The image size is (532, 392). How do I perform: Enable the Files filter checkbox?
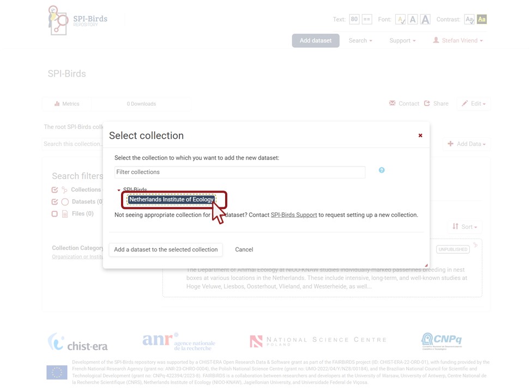[x=55, y=214]
